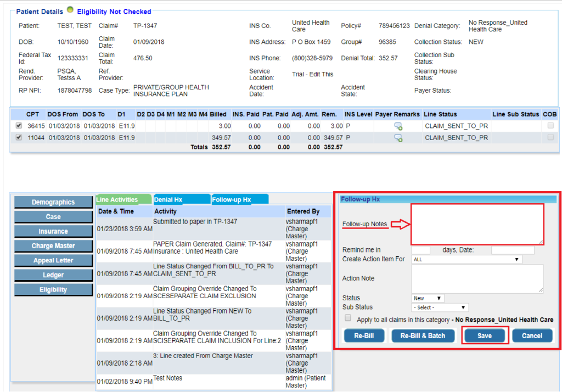The image size is (562, 392).
Task: Click inside the Follow-up Notes text area
Action: point(476,223)
